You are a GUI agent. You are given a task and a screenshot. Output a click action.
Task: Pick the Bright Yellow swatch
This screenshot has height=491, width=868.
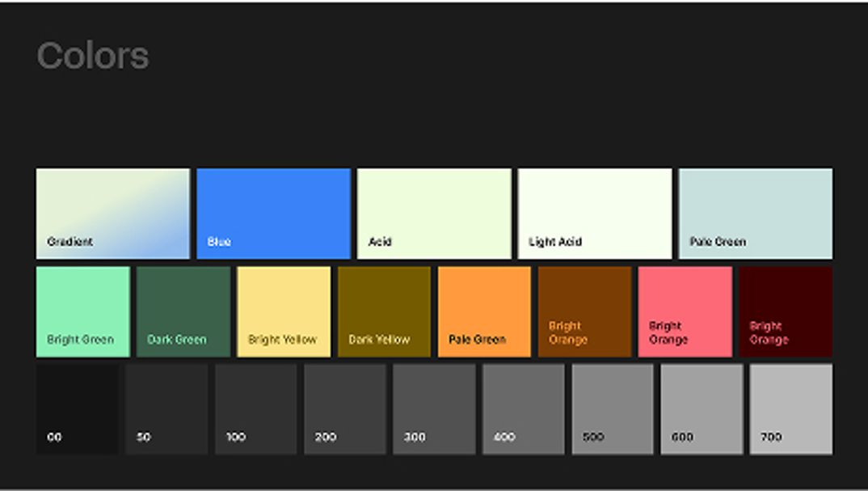point(284,311)
